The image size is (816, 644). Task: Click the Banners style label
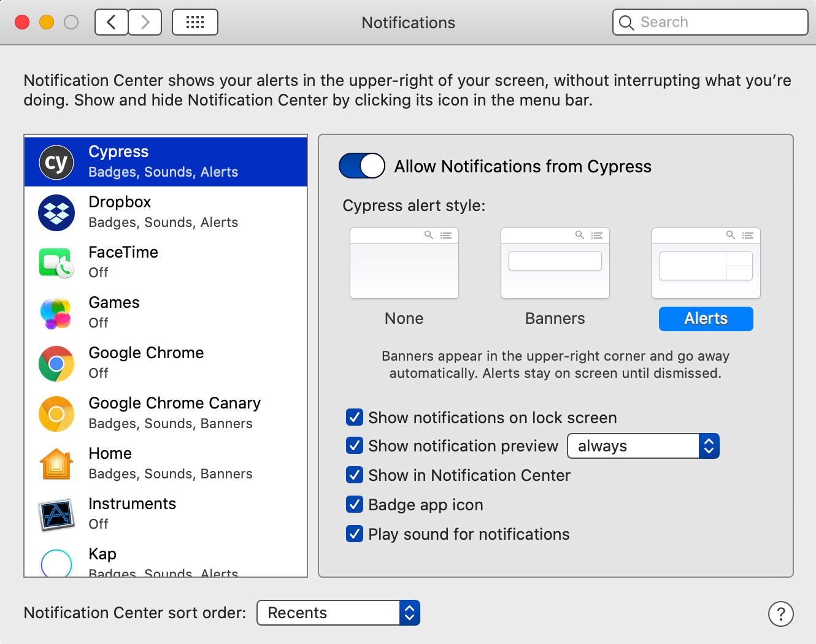[x=555, y=318]
